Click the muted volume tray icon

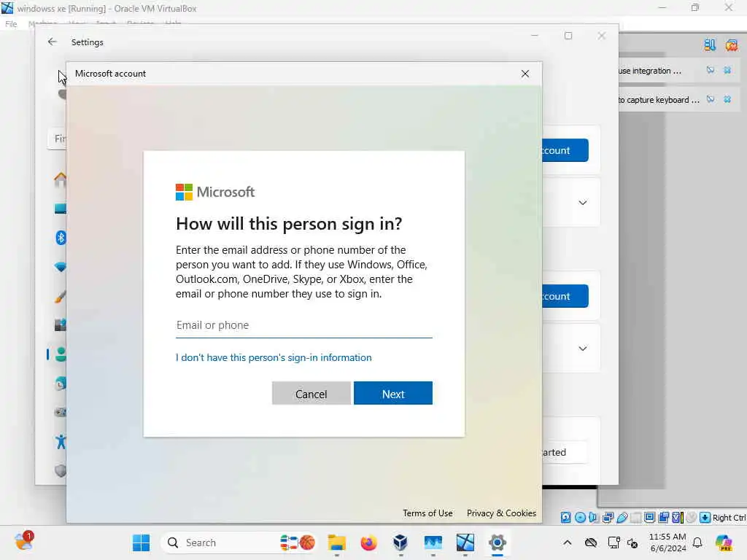pyautogui.click(x=632, y=542)
